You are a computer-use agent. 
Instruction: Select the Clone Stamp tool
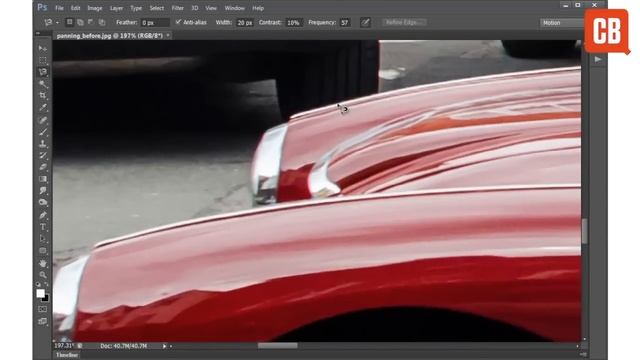pyautogui.click(x=43, y=144)
